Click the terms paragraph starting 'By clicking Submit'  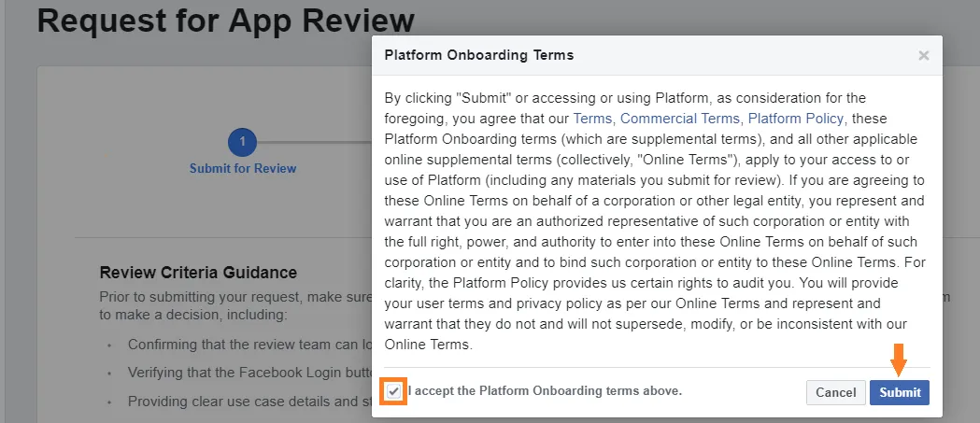654,220
